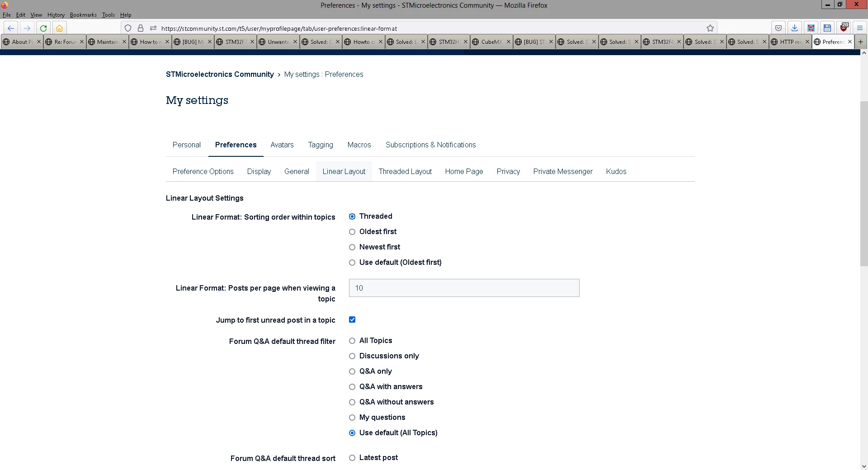Open the tracking protection shield icon
868x470 pixels.
[128, 28]
